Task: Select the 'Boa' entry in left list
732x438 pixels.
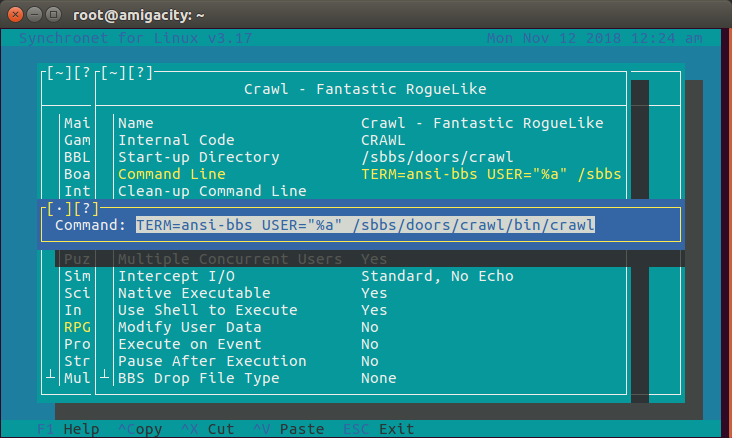Action: click(77, 174)
